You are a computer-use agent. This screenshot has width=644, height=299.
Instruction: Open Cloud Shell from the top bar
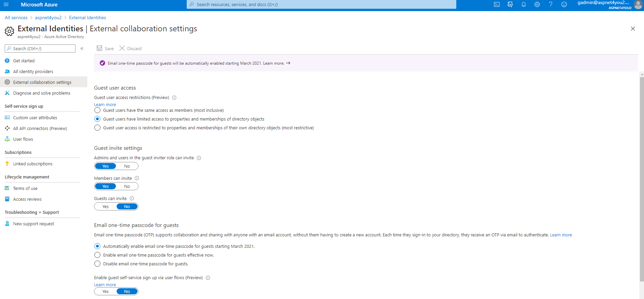tap(497, 5)
